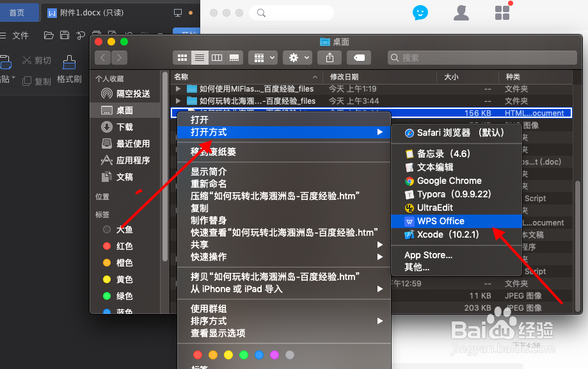This screenshot has height=369, width=588.
Task: Toggle list view mode in Finder
Action: click(200, 57)
